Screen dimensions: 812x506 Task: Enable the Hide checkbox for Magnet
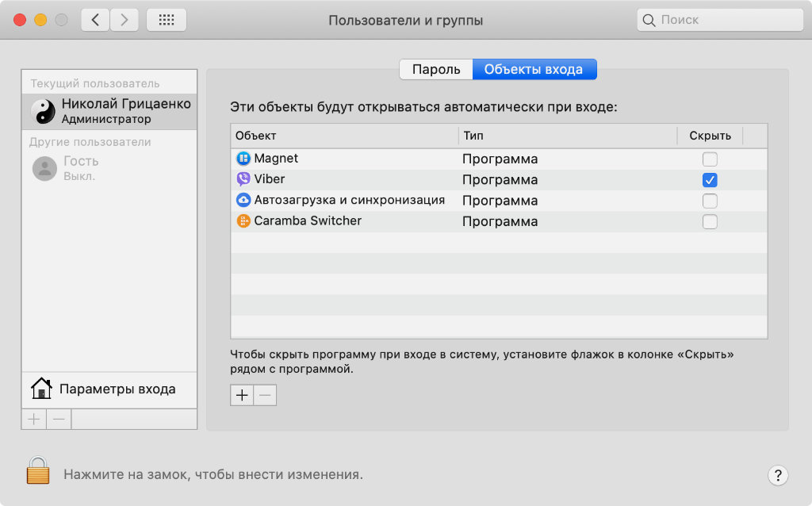[x=710, y=159]
